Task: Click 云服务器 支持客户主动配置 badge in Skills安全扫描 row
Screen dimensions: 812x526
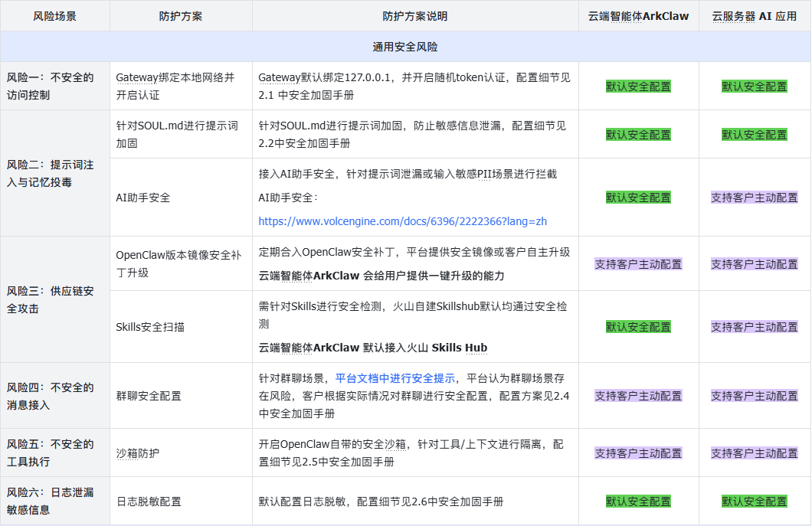Action: (755, 327)
